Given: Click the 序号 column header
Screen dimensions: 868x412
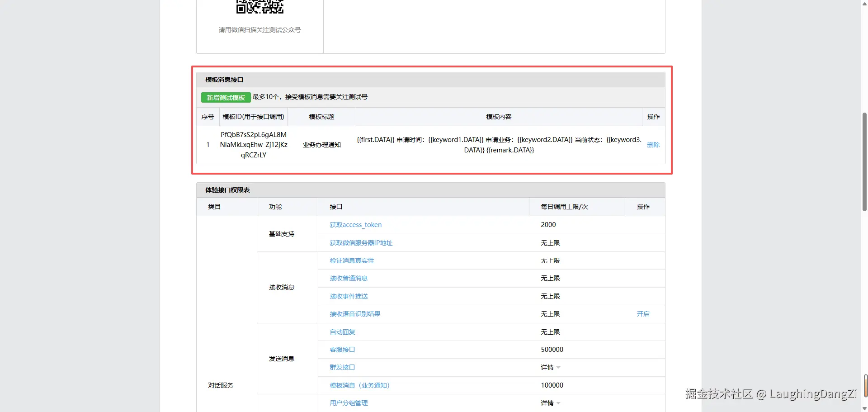Looking at the screenshot, I should (208, 117).
